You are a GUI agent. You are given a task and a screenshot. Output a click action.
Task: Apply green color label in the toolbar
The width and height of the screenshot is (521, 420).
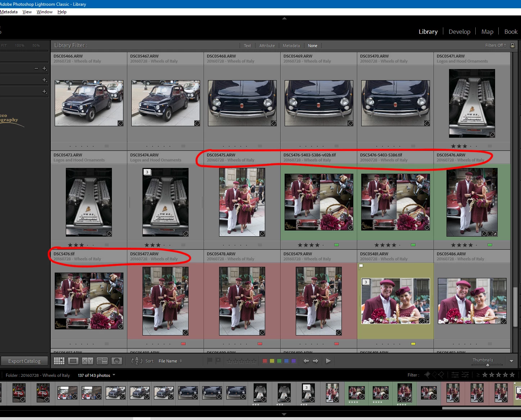point(279,361)
